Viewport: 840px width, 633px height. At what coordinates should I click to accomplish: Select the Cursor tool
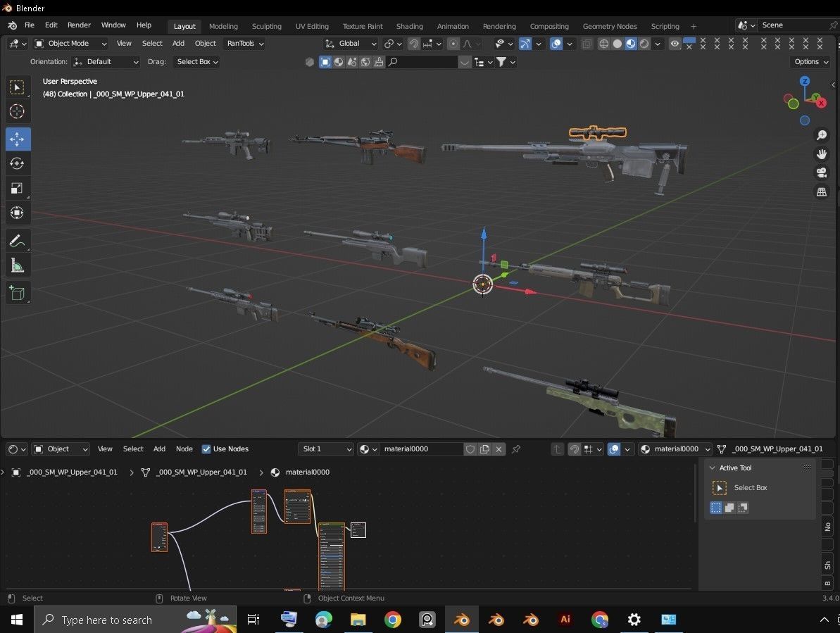click(18, 111)
